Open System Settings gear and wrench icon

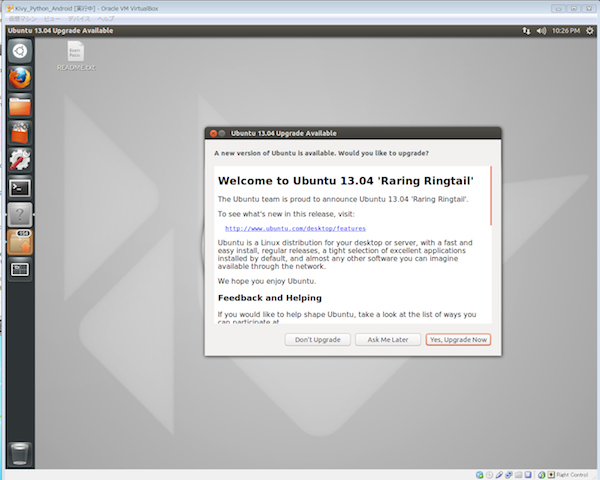(x=20, y=160)
